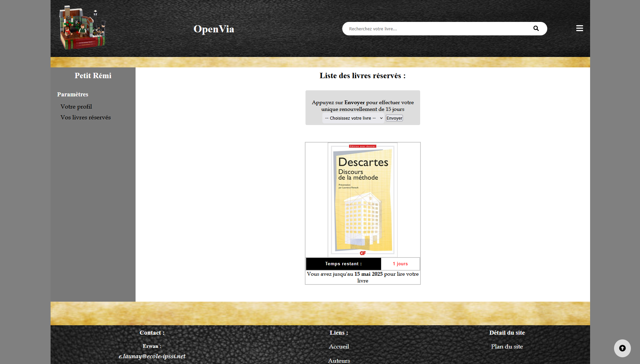The width and height of the screenshot is (640, 364).
Task: Click the Accueil footer link
Action: tap(339, 346)
